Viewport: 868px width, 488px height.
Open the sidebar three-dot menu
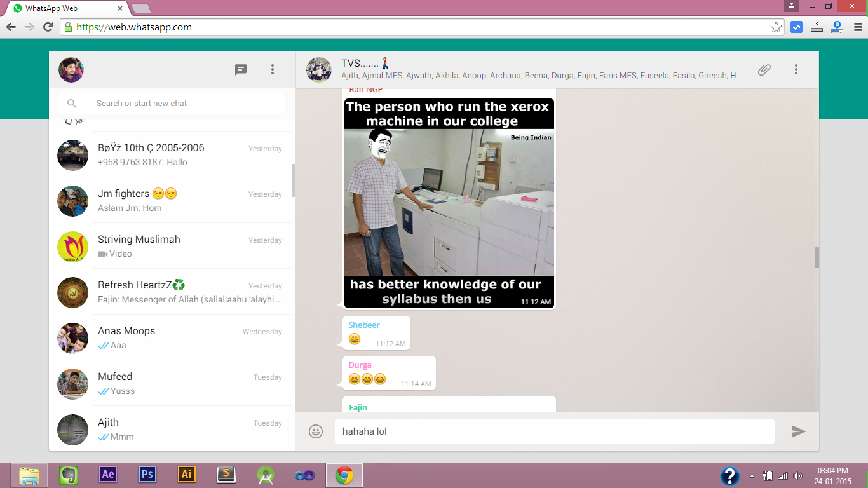[x=272, y=70]
